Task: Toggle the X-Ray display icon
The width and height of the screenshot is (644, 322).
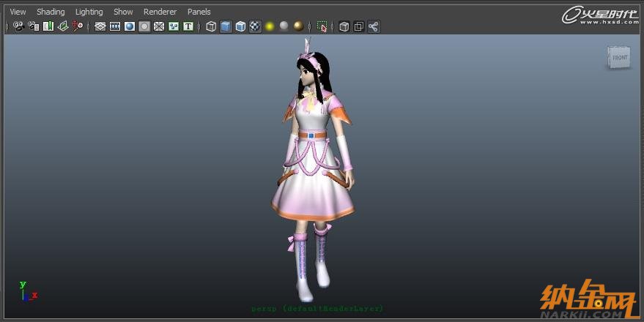Action: pos(344,26)
